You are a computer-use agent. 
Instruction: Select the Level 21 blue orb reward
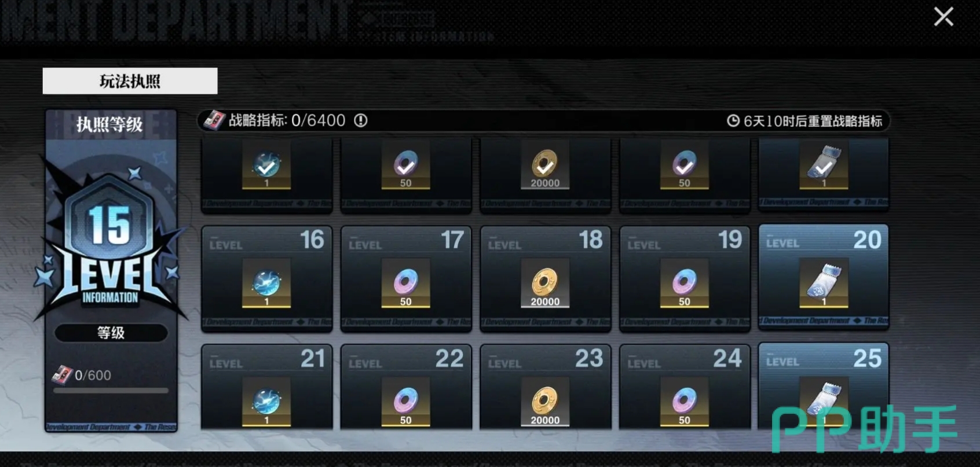pos(266,402)
